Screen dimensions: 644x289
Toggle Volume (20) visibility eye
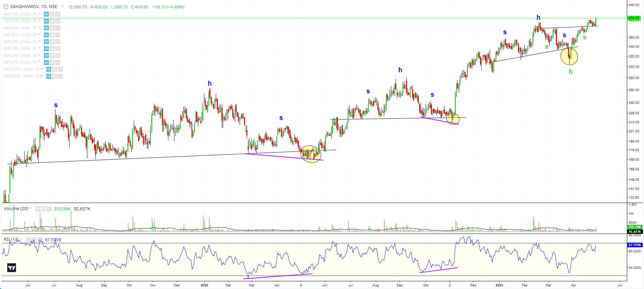pos(38,209)
